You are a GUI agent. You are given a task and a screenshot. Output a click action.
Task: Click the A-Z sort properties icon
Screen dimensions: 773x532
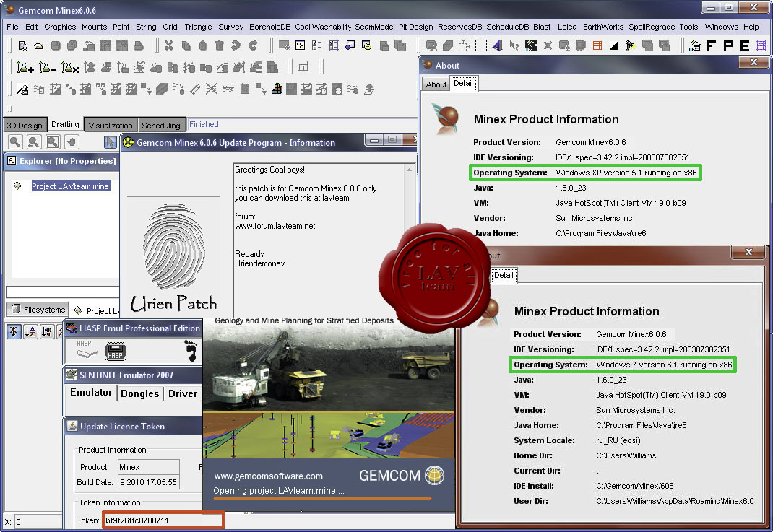coord(30,331)
